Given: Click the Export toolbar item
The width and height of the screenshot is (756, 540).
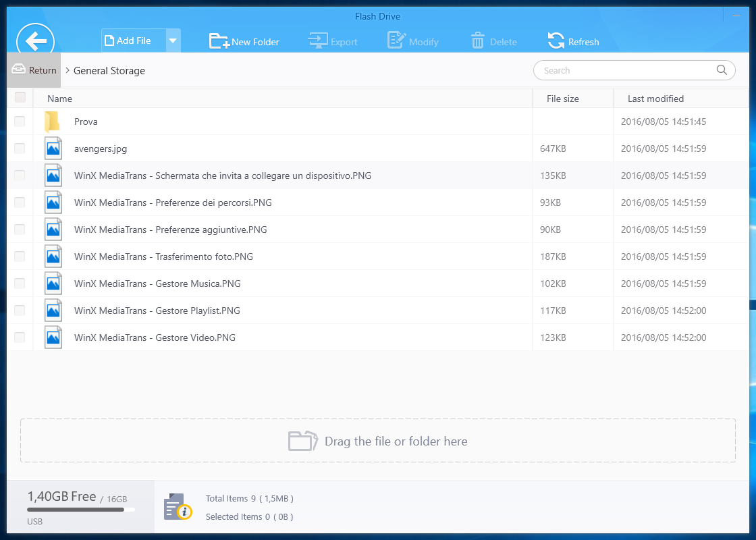Looking at the screenshot, I should tap(333, 41).
